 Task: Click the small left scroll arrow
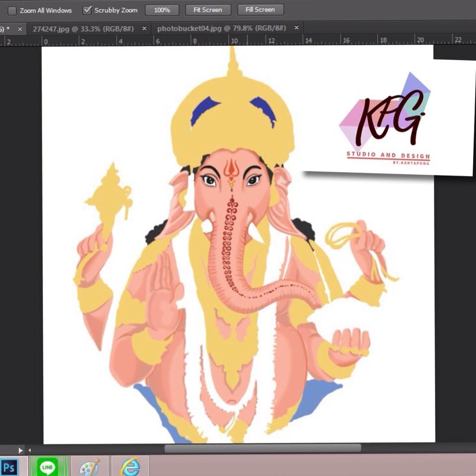pos(29,450)
